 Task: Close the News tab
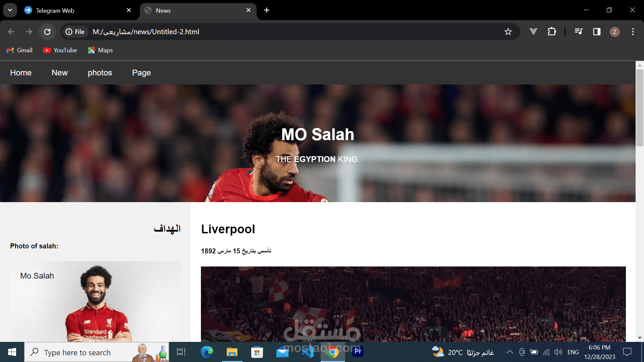coord(249,10)
